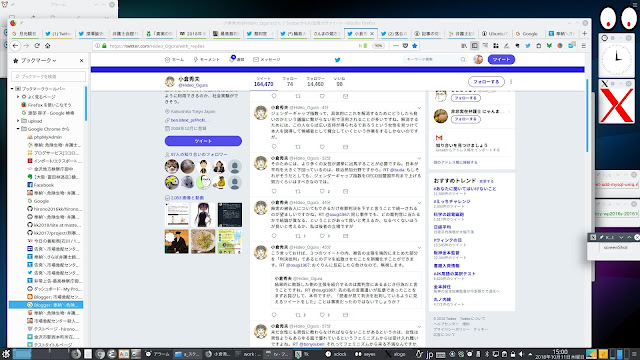Click the page vertical scrollbar
The image size is (640, 360).
click(587, 116)
